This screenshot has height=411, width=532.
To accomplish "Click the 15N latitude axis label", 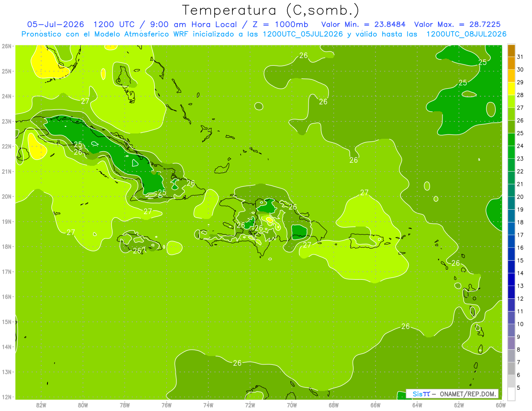I will pos(6,322).
